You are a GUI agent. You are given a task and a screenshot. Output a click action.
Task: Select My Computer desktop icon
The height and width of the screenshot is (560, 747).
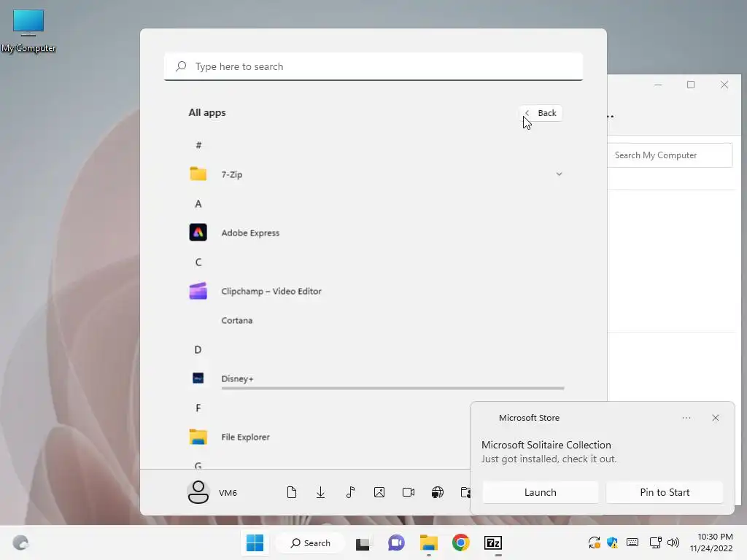coord(28,31)
